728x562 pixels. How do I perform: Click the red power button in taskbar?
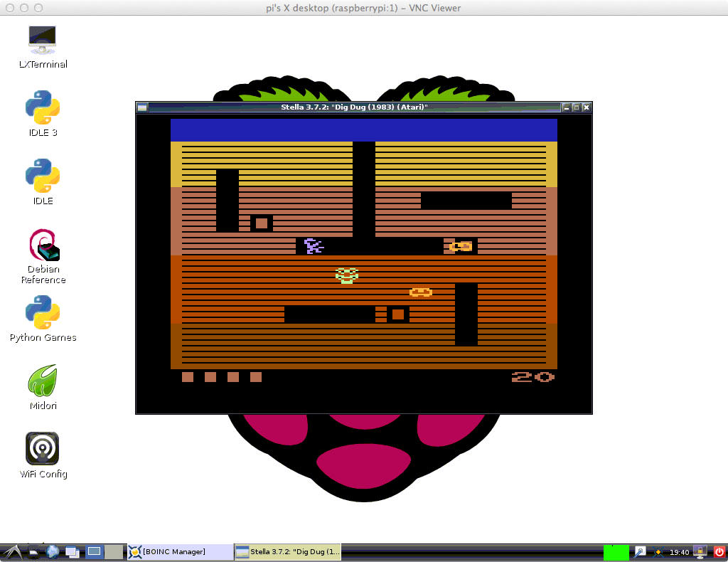[719, 552]
